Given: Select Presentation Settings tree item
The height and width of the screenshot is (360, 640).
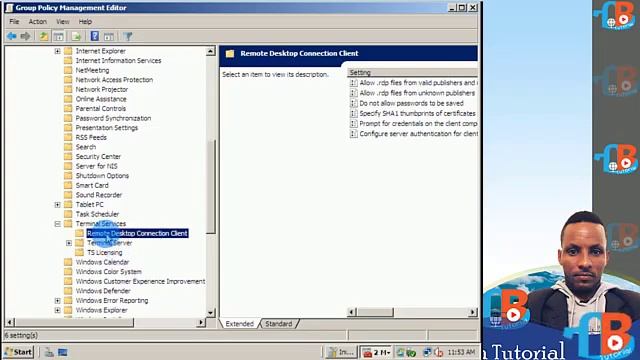Looking at the screenshot, I should pyautogui.click(x=107, y=128).
